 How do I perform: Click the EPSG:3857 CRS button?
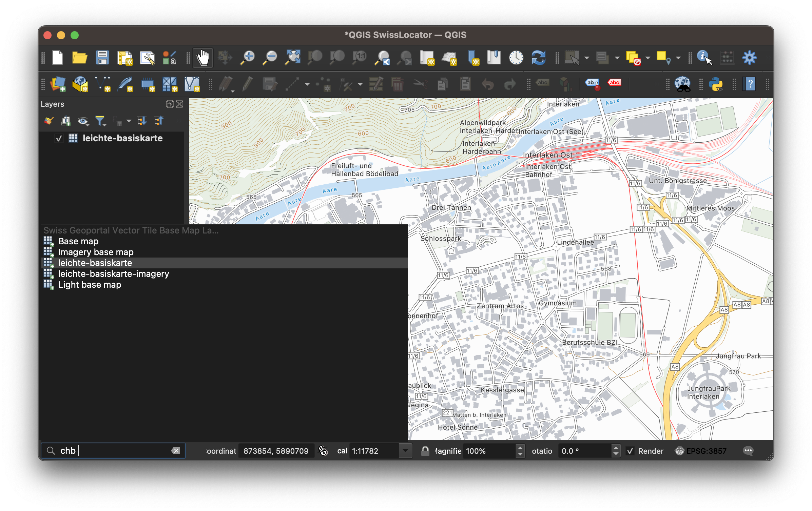click(x=701, y=451)
